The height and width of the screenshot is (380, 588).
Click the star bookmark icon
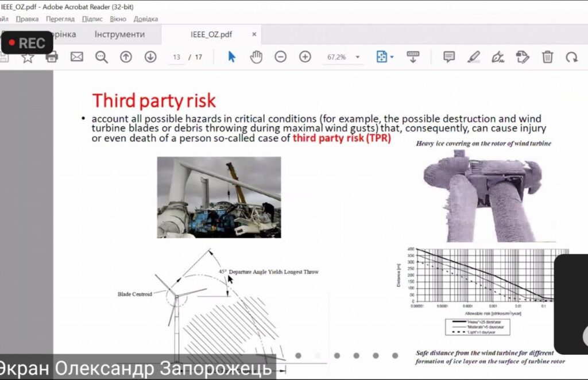(x=28, y=57)
